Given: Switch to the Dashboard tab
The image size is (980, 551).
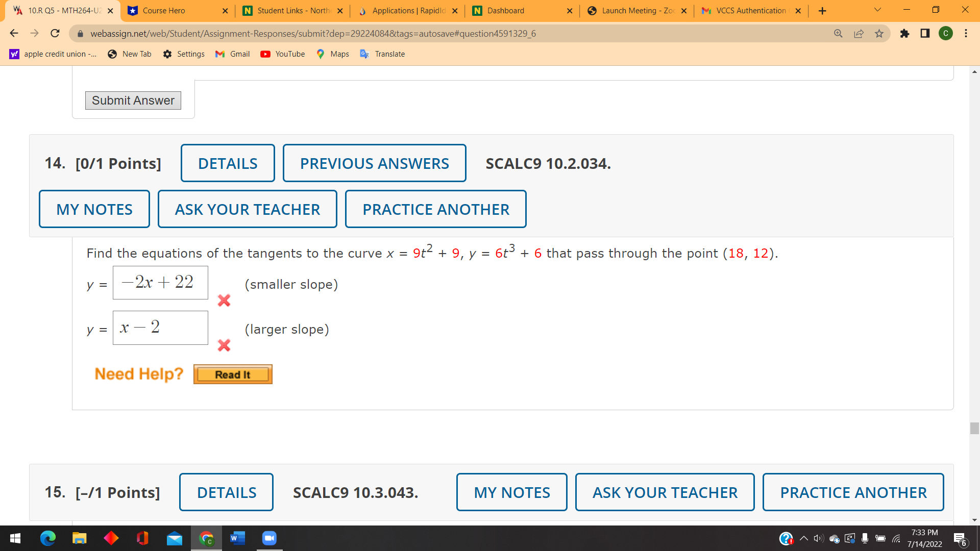Looking at the screenshot, I should tap(505, 10).
